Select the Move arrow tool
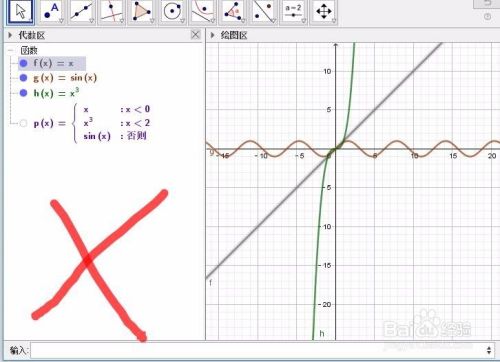This screenshot has height=362, width=500. (x=21, y=11)
